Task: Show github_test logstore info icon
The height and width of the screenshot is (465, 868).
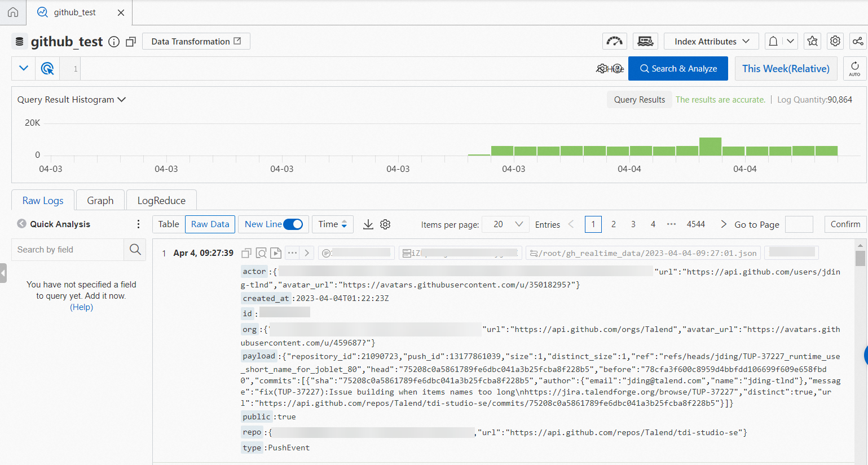Action: [x=114, y=42]
